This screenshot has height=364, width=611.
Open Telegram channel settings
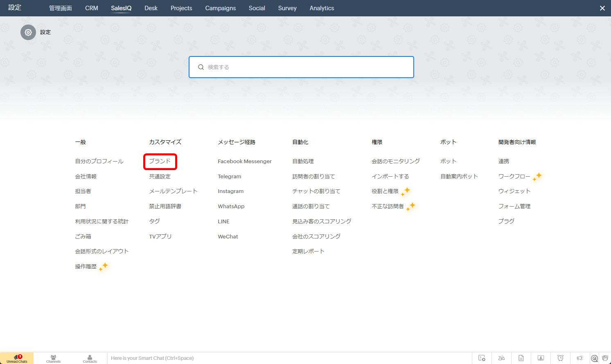(x=230, y=176)
